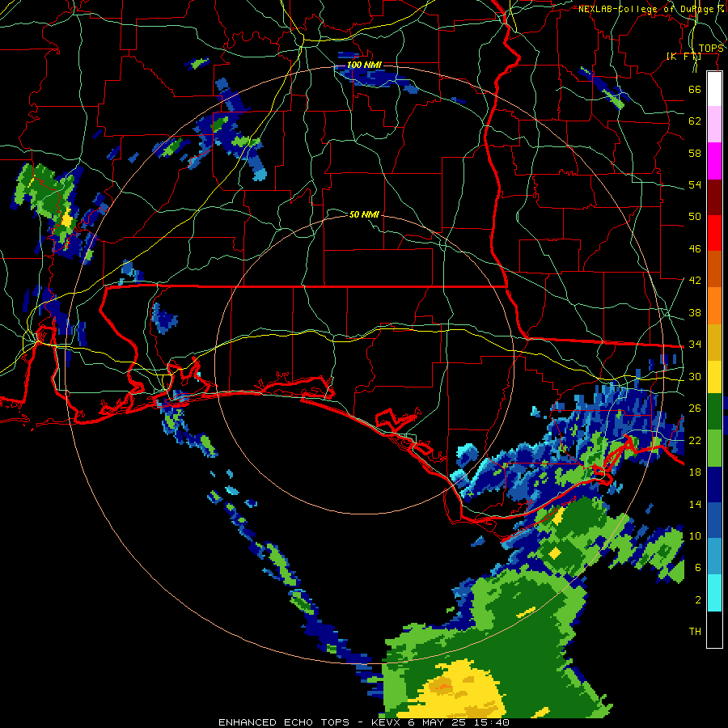Click the 'K FT' units label

pos(684,57)
